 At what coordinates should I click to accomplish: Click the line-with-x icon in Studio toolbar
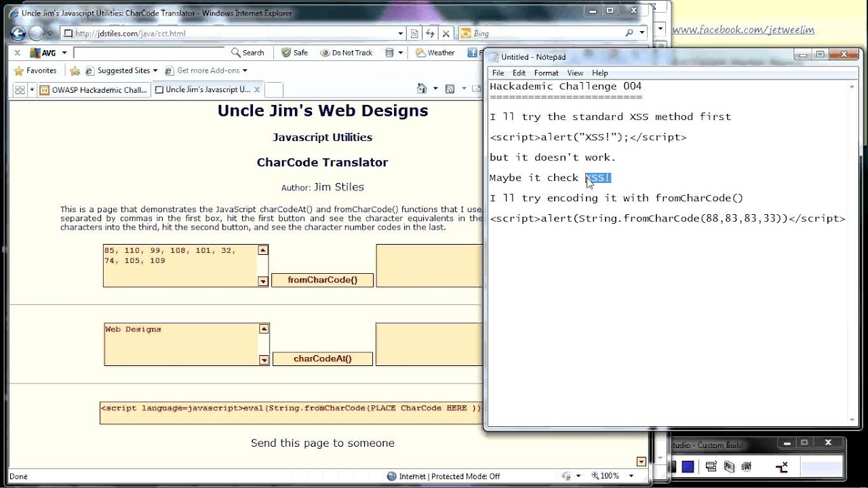click(781, 466)
